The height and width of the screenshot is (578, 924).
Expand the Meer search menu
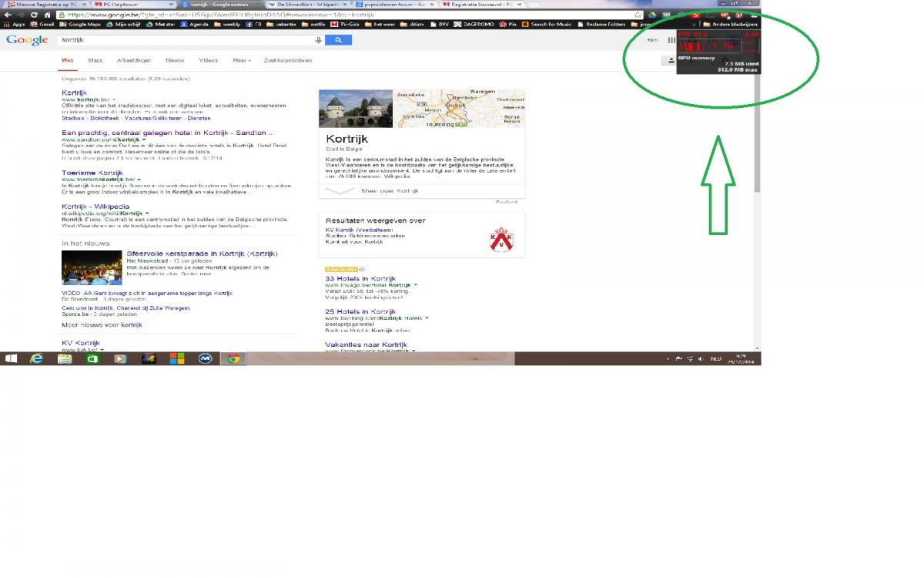tap(241, 60)
